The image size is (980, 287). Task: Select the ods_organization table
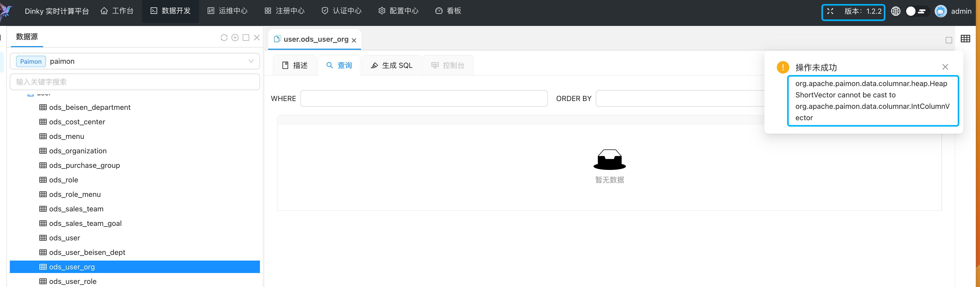pyautogui.click(x=78, y=151)
